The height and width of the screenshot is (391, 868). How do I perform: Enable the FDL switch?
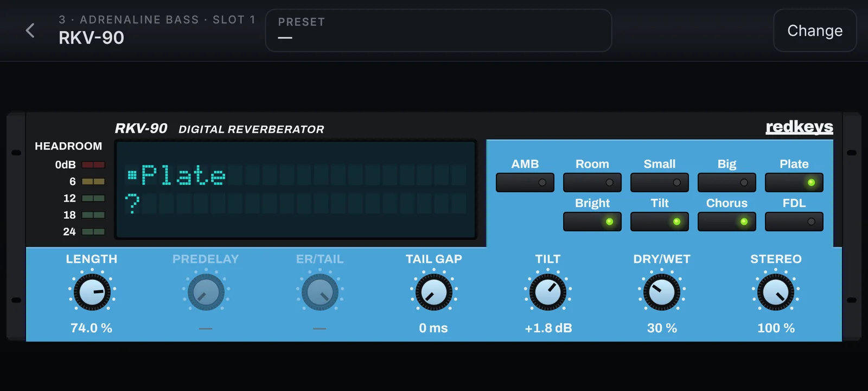pyautogui.click(x=794, y=222)
